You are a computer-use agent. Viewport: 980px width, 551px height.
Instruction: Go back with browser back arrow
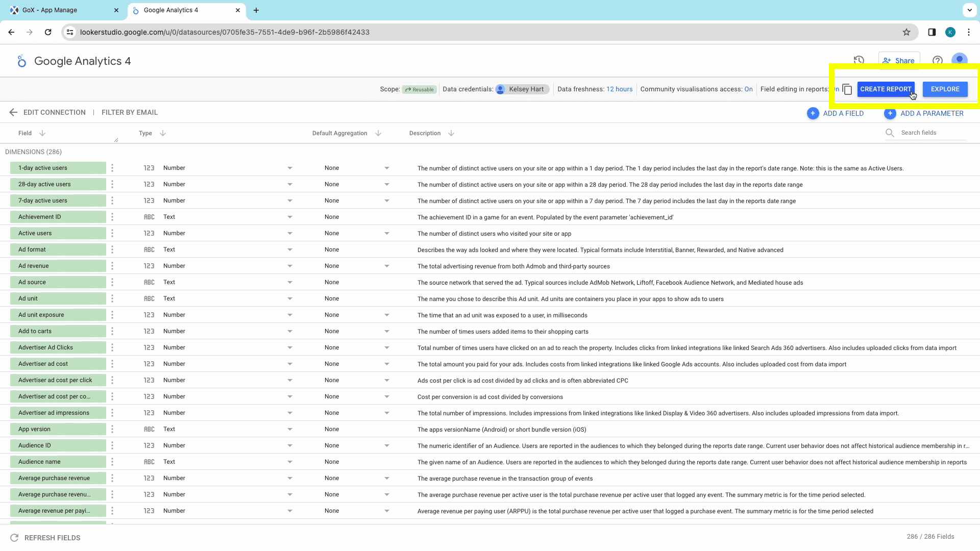pos(11,32)
